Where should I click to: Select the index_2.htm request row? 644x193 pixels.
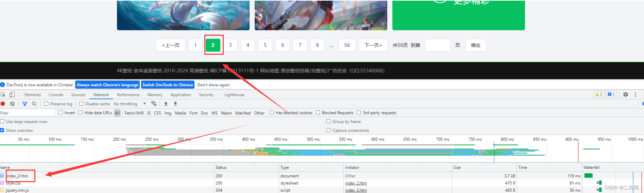pyautogui.click(x=322, y=176)
